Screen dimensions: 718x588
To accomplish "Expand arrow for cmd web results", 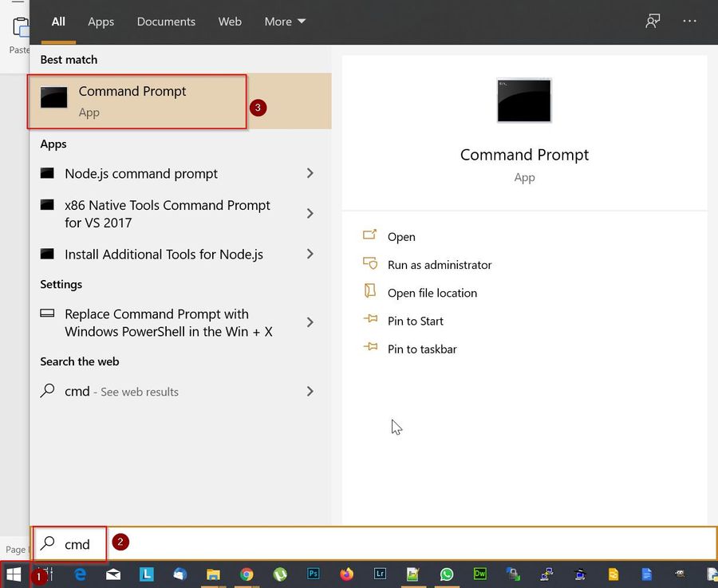I will [x=310, y=391].
